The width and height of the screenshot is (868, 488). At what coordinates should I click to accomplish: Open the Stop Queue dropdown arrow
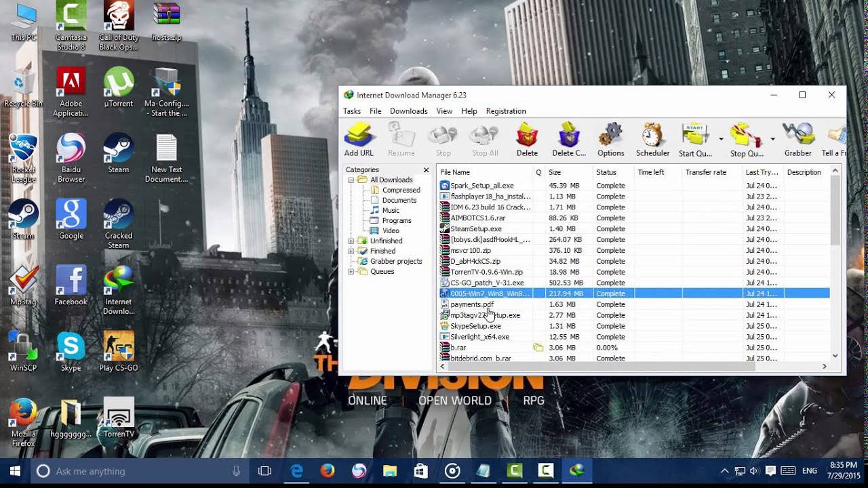pos(772,140)
